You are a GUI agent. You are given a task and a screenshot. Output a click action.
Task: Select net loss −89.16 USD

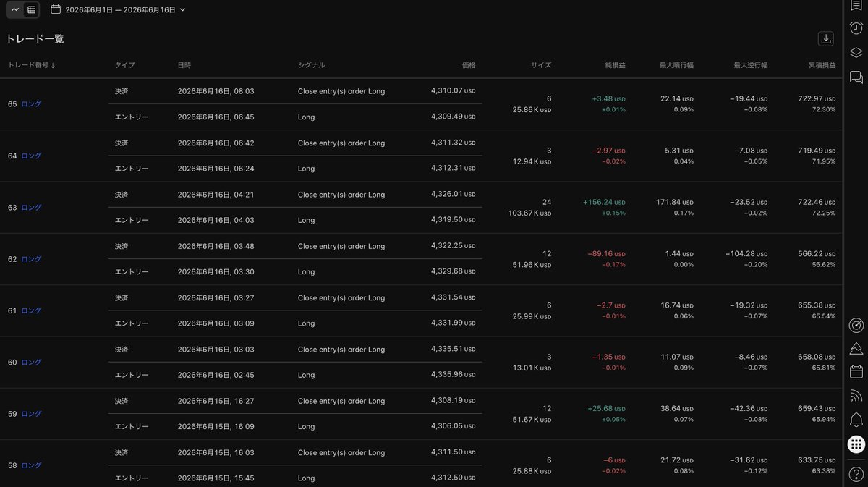(606, 253)
